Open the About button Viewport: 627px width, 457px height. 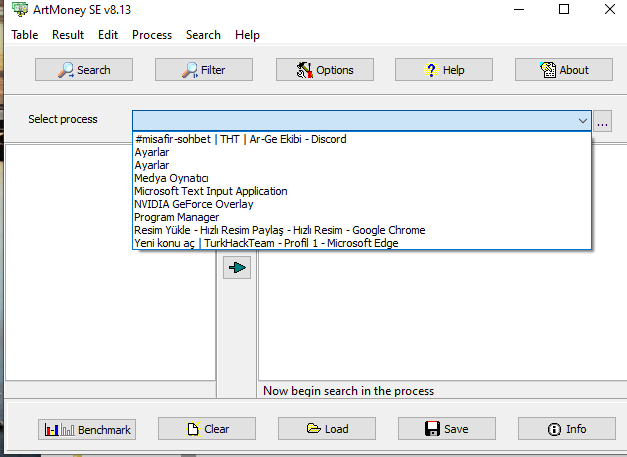click(x=564, y=70)
